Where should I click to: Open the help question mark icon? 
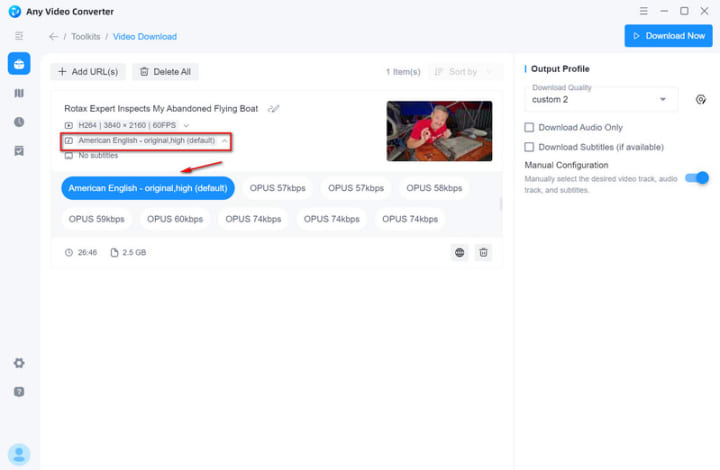(x=19, y=392)
